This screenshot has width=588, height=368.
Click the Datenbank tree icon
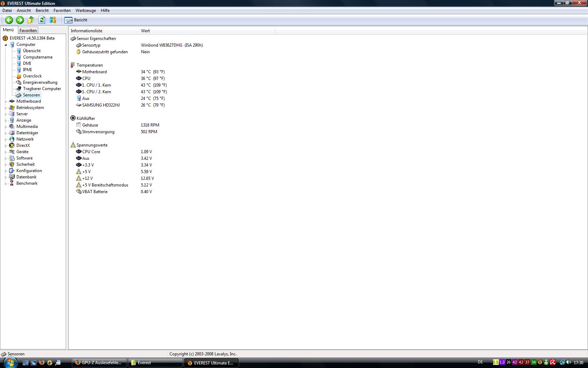coord(12,177)
